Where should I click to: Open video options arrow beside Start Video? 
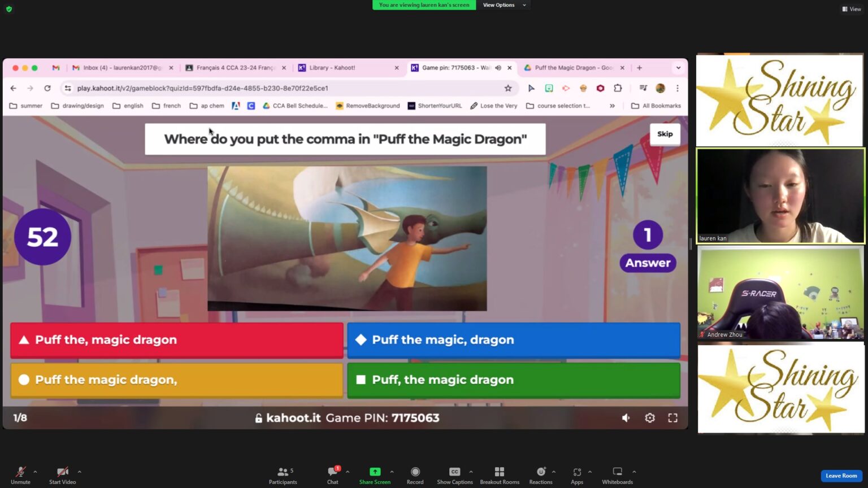[79, 472]
